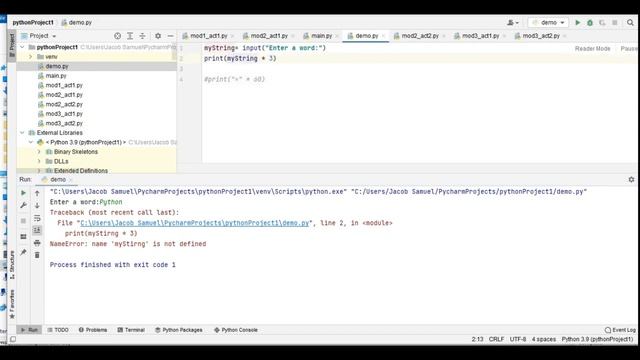640x360 pixels.
Task: Open the Event Log
Action: coord(620,330)
